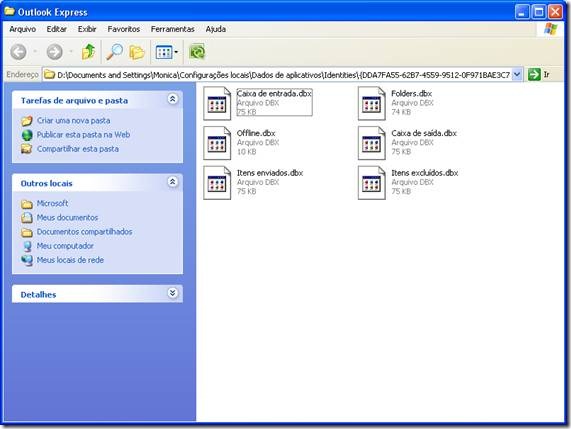Click the Compartilhar esta pasta icon
This screenshot has width=571, height=429.
tap(27, 149)
